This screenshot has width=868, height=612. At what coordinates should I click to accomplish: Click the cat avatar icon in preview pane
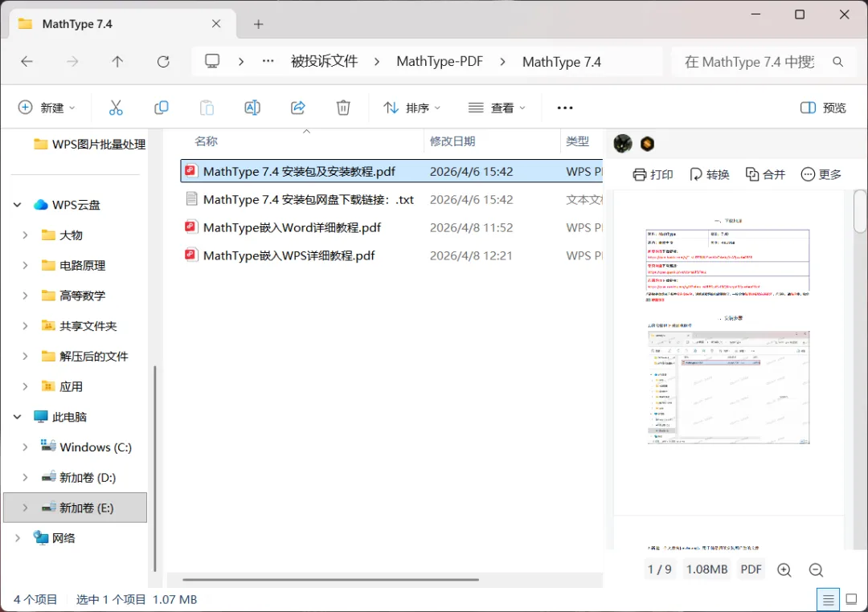[623, 144]
